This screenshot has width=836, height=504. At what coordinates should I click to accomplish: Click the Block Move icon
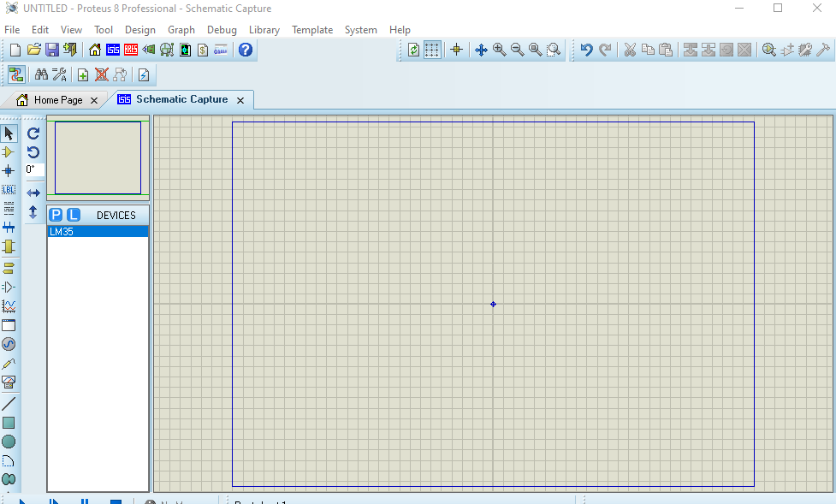(x=709, y=50)
